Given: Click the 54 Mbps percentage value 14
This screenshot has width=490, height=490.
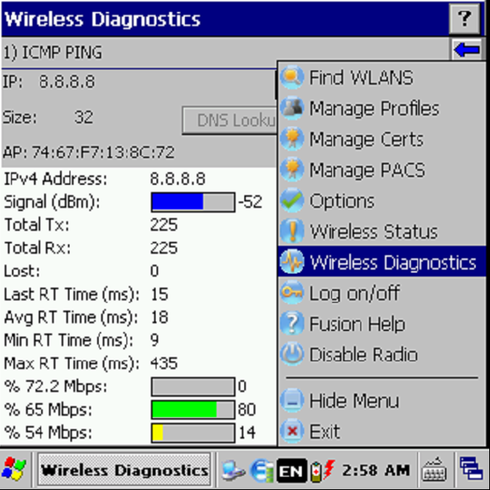Looking at the screenshot, I should click(247, 433).
